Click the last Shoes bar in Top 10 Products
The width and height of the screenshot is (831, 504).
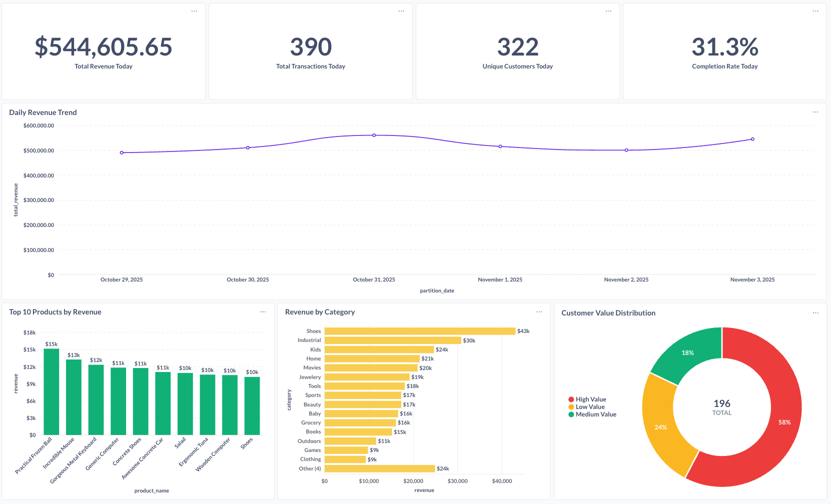[x=252, y=405]
